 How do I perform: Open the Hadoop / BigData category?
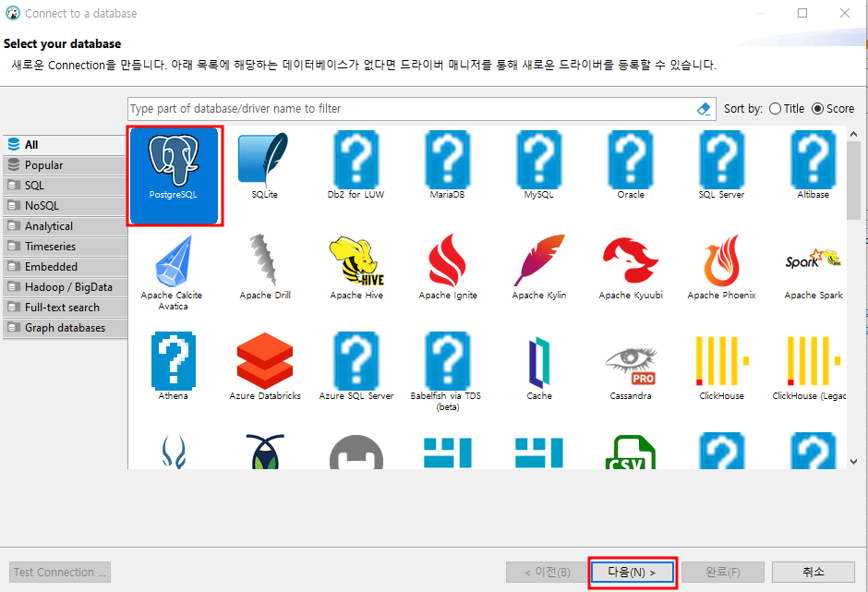(x=65, y=287)
